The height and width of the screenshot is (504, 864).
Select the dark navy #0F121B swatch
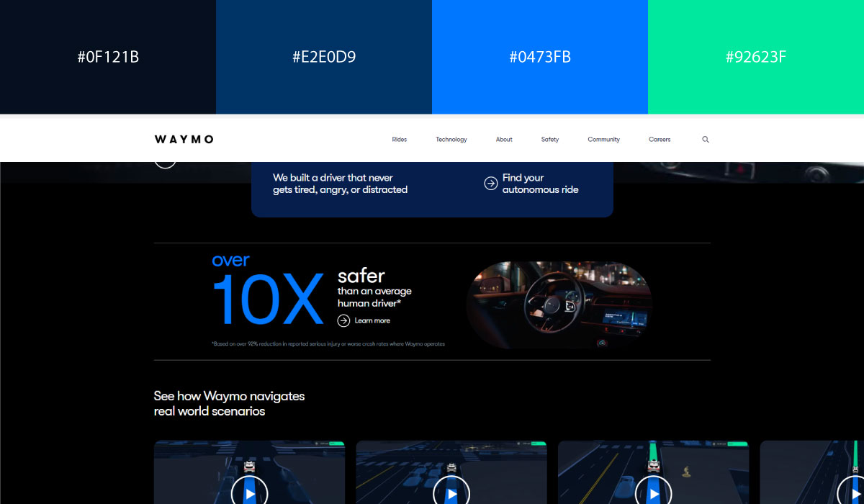108,57
